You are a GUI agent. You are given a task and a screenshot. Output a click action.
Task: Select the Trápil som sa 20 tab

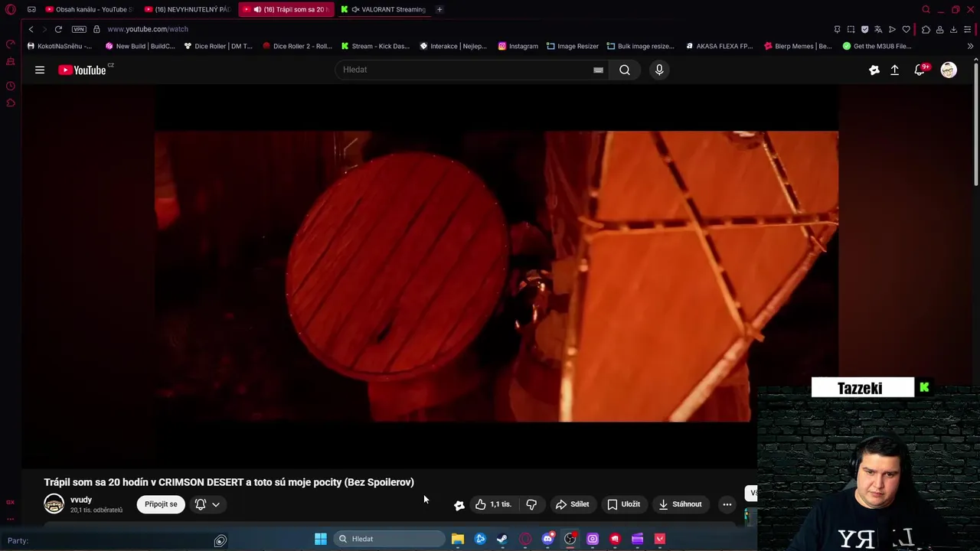(x=287, y=9)
